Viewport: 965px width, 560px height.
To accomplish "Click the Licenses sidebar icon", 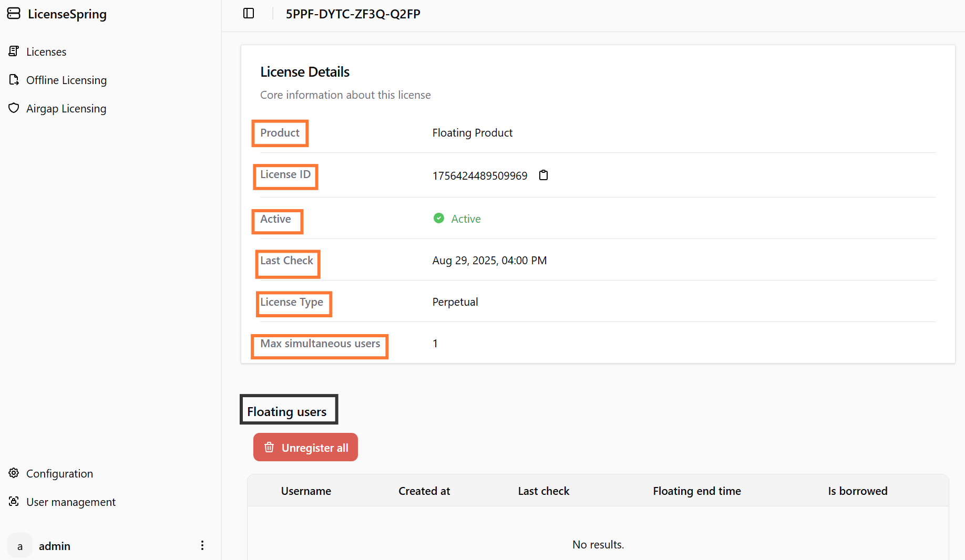I will pyautogui.click(x=14, y=51).
